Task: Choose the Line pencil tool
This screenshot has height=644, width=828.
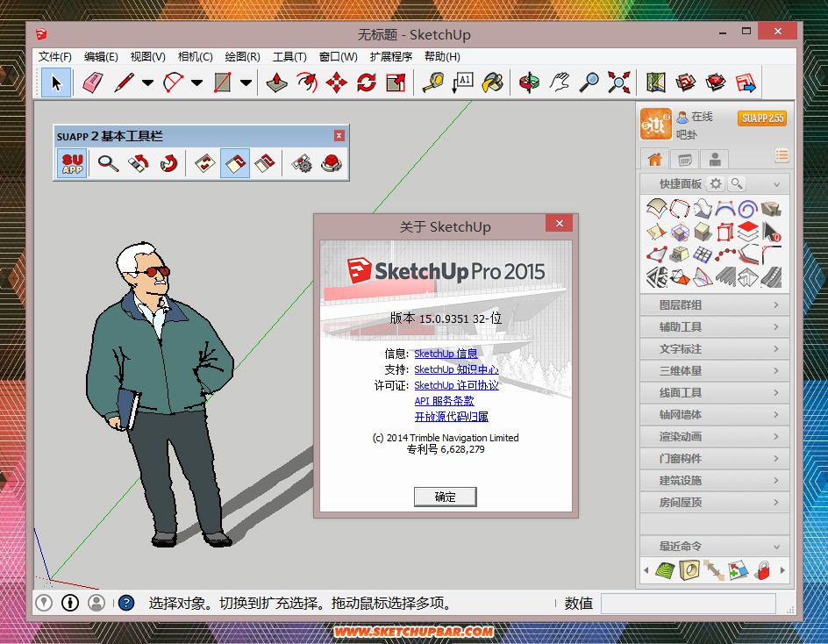Action: (x=125, y=82)
